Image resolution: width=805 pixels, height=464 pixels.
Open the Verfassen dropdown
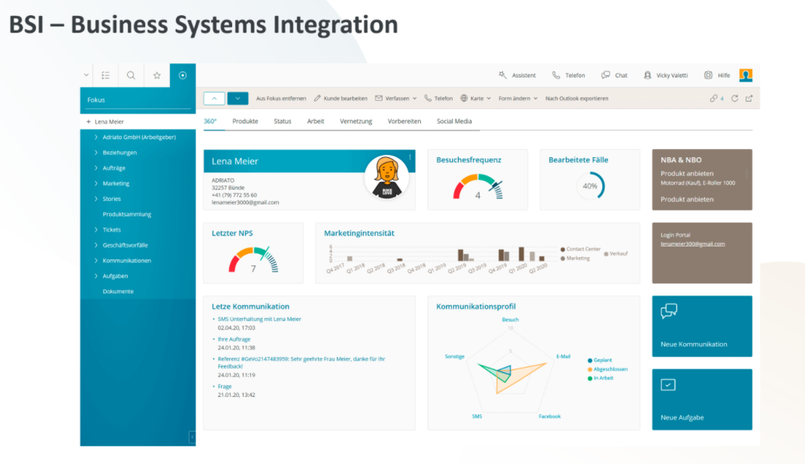point(396,99)
